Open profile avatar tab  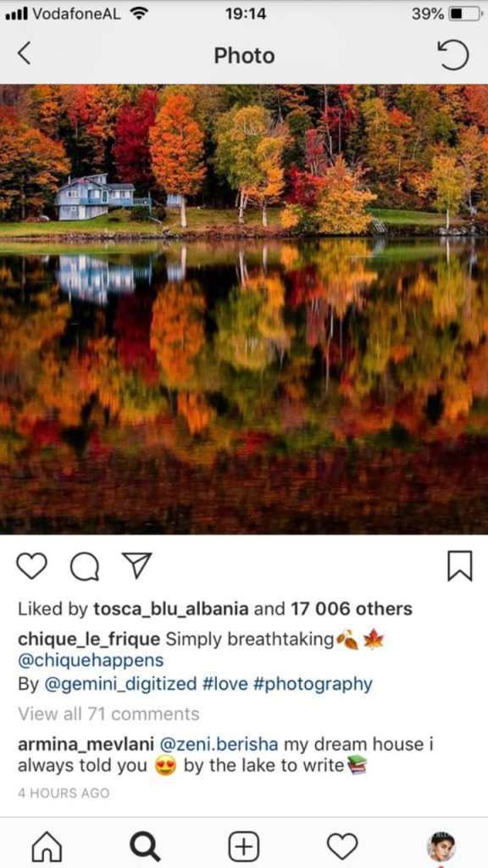442,847
